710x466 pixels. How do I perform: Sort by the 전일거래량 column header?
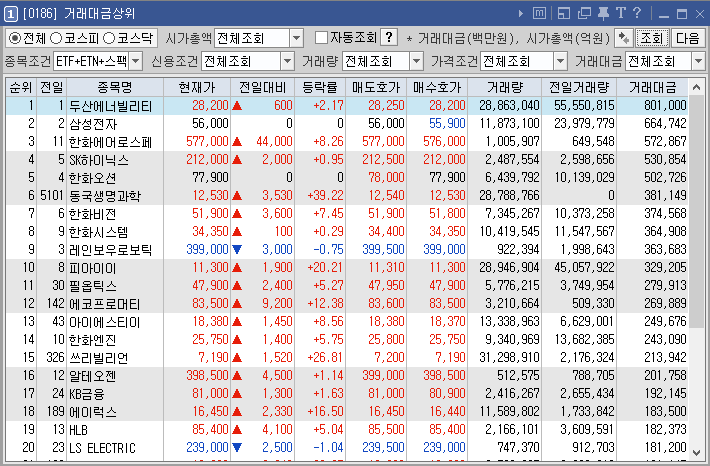pyautogui.click(x=579, y=87)
